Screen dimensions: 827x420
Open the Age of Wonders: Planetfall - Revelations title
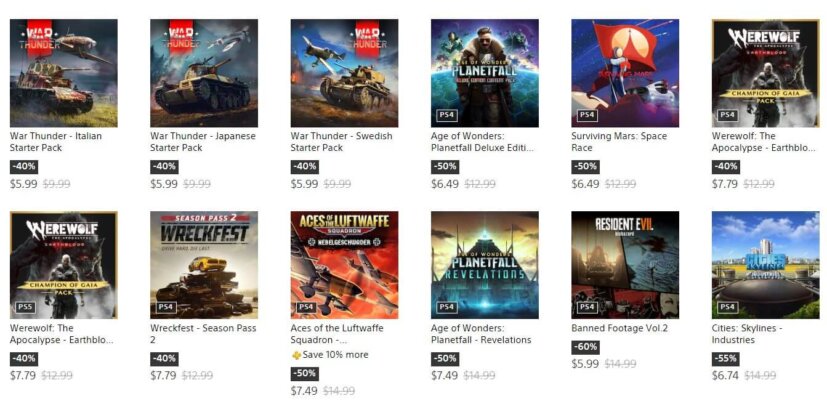(482, 333)
